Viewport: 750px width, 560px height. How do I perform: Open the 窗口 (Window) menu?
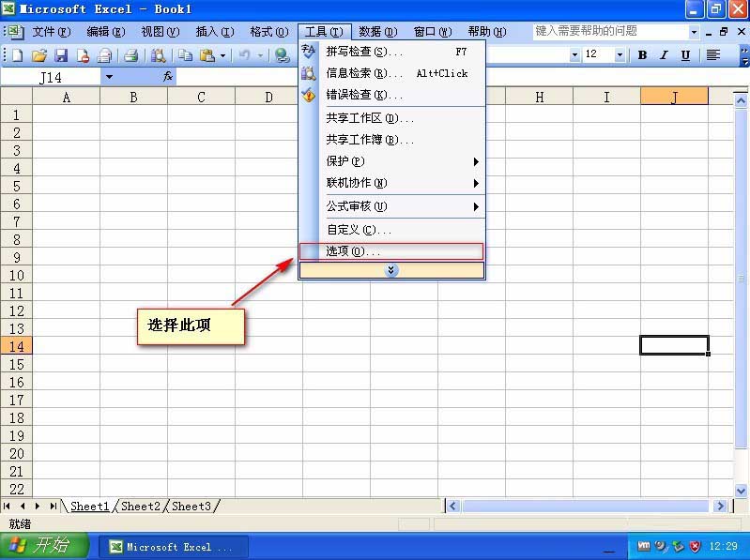coord(433,32)
